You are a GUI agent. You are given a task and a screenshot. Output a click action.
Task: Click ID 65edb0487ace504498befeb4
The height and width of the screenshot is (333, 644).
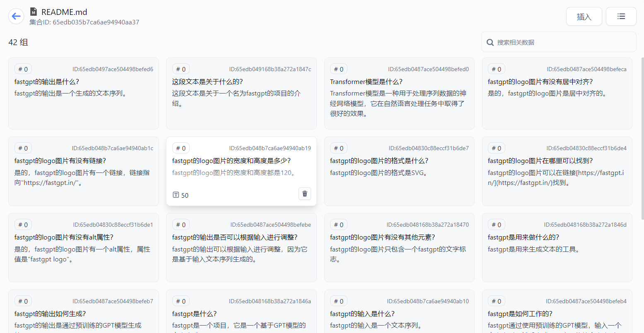586,301
